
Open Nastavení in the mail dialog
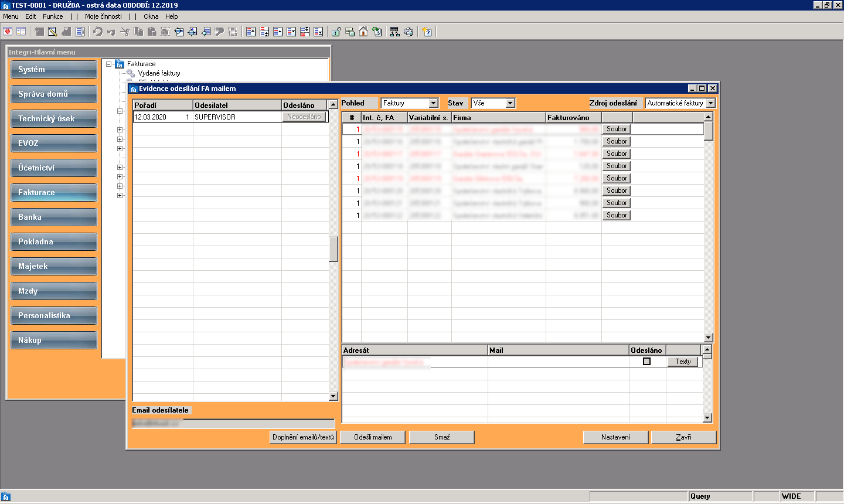click(615, 437)
